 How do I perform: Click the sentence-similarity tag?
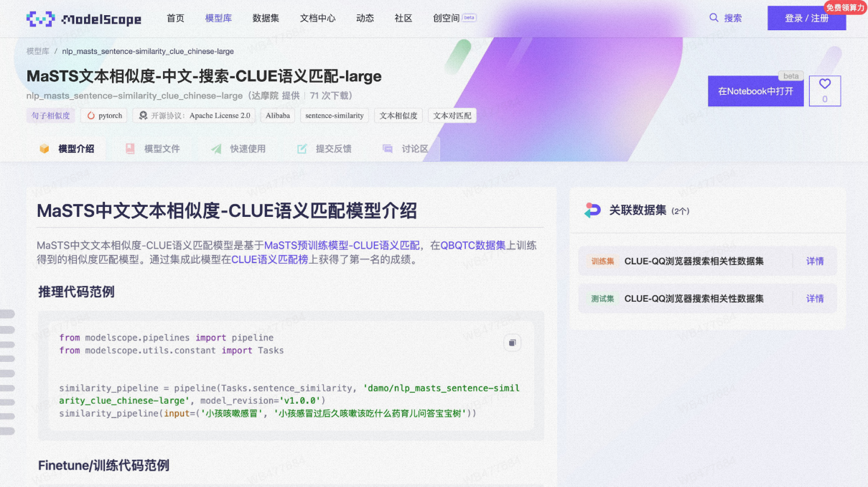click(335, 116)
